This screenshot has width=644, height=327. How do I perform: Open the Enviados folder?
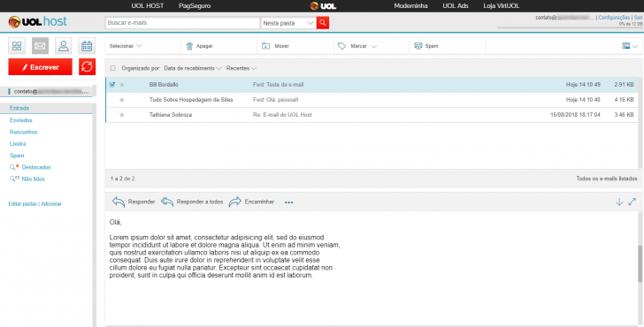pos(21,120)
